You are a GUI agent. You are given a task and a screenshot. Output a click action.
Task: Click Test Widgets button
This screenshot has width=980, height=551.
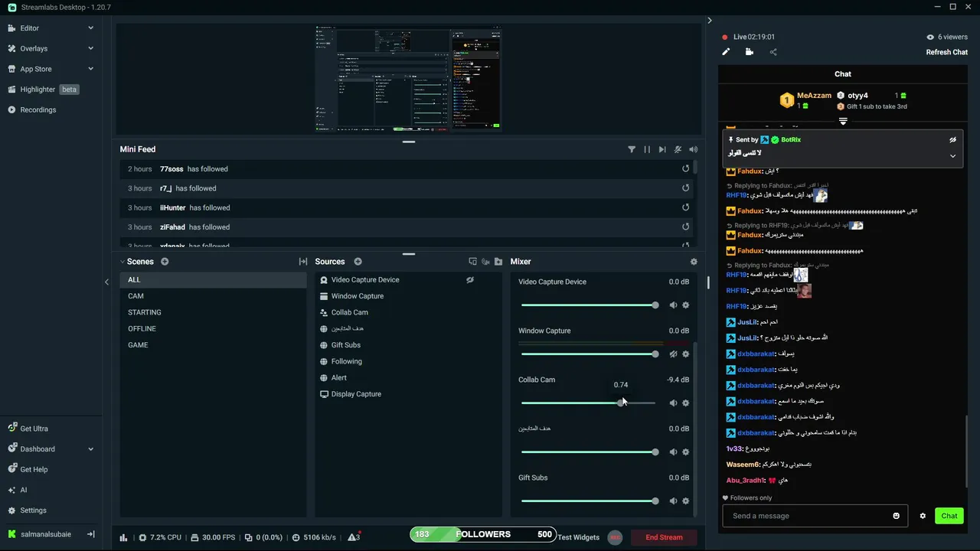pos(579,537)
